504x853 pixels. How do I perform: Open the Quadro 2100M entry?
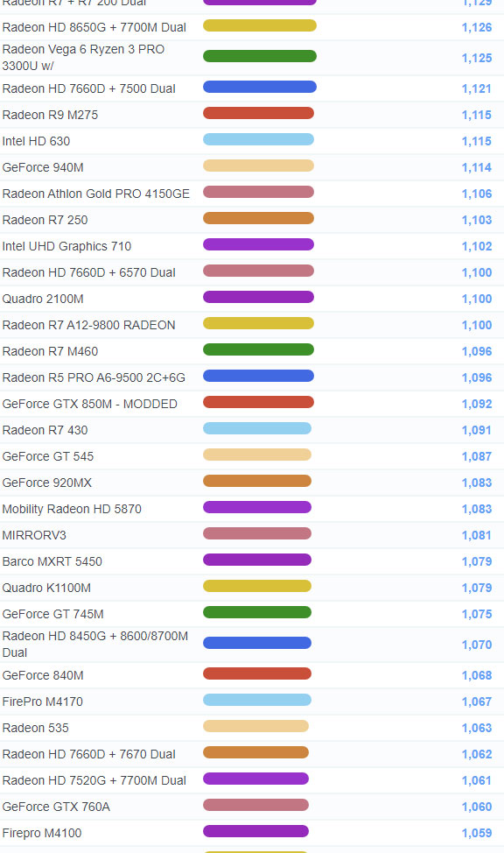43,299
